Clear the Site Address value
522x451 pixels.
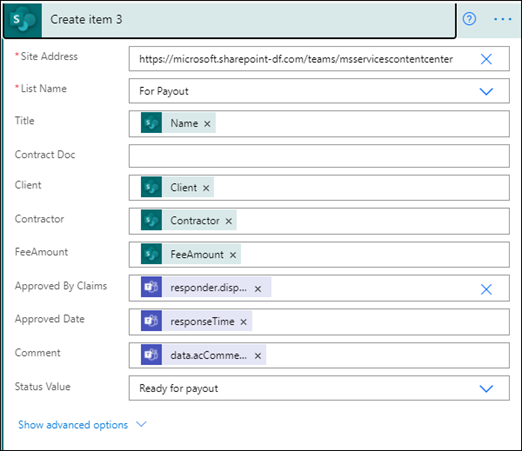(x=486, y=59)
